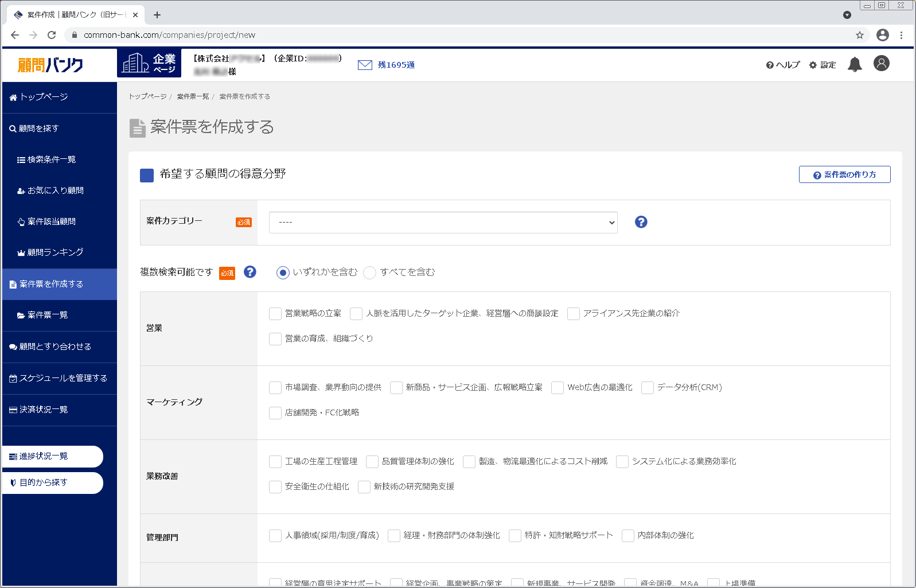The image size is (916, 588).
Task: Check the 営業戦略の立案 checkbox
Action: click(275, 314)
